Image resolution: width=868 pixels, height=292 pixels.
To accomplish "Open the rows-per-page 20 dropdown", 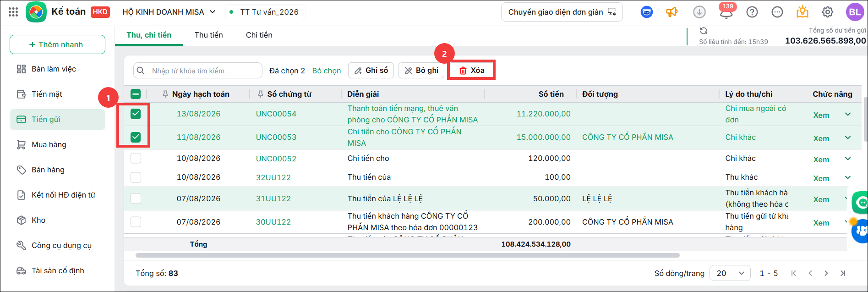I will pos(730,273).
